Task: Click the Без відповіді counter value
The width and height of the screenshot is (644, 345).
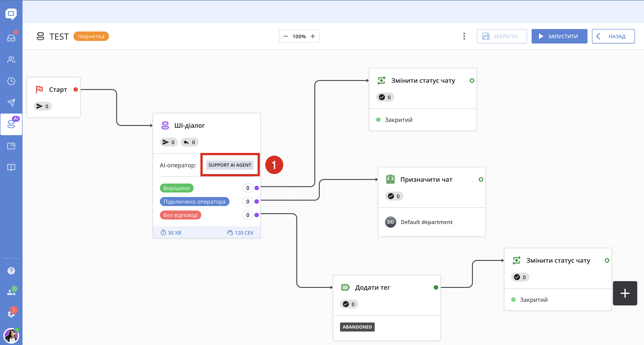Action: point(248,215)
